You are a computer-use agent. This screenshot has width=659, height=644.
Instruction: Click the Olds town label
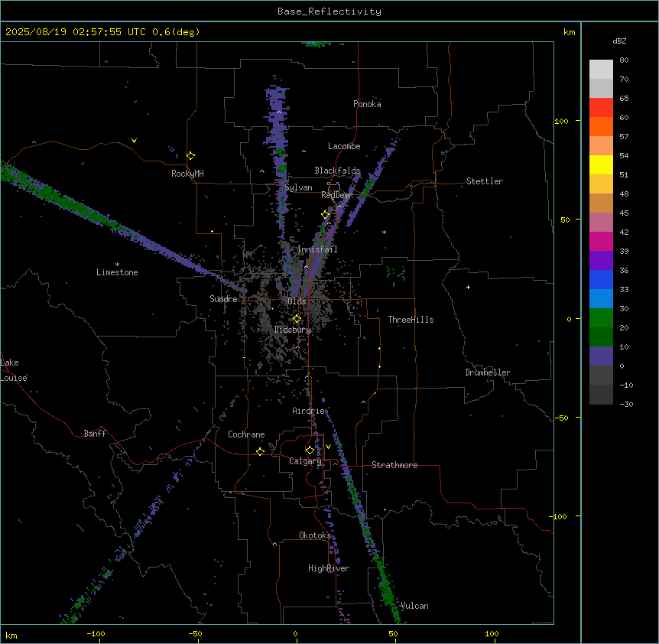297,301
